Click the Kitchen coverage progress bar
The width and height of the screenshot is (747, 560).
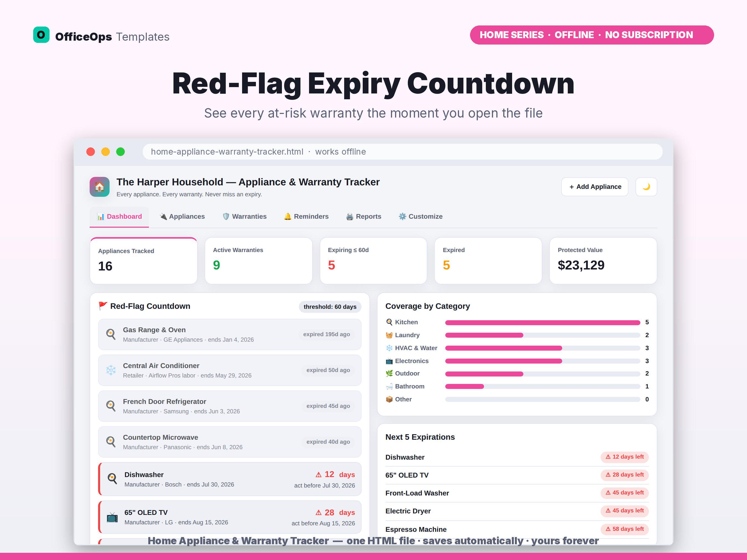[542, 322]
